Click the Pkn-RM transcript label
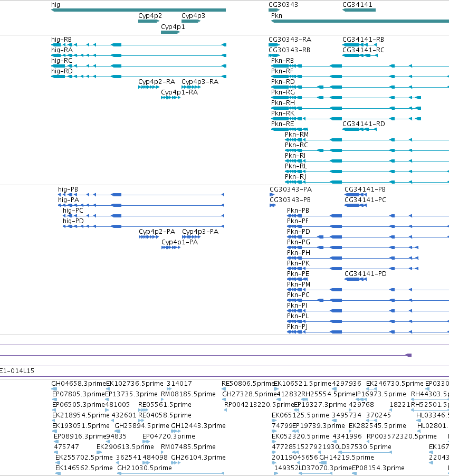449x476 pixels. (297, 135)
